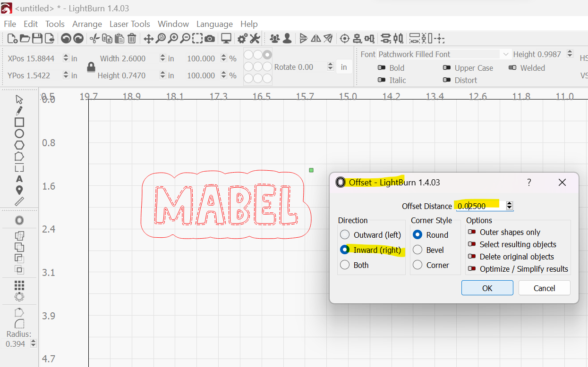Open the Laser Tools menu
This screenshot has width=588, height=367.
click(129, 24)
